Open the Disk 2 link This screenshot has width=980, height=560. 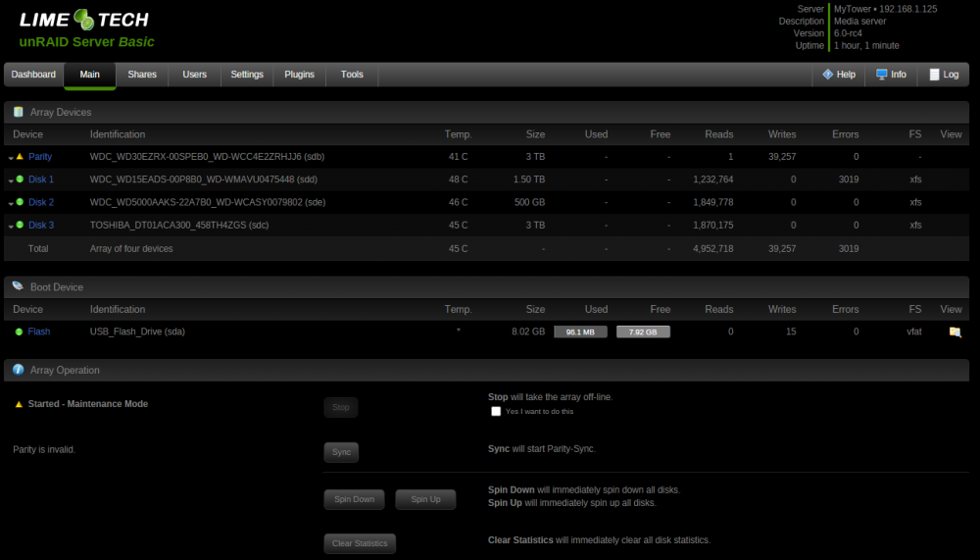coord(40,202)
